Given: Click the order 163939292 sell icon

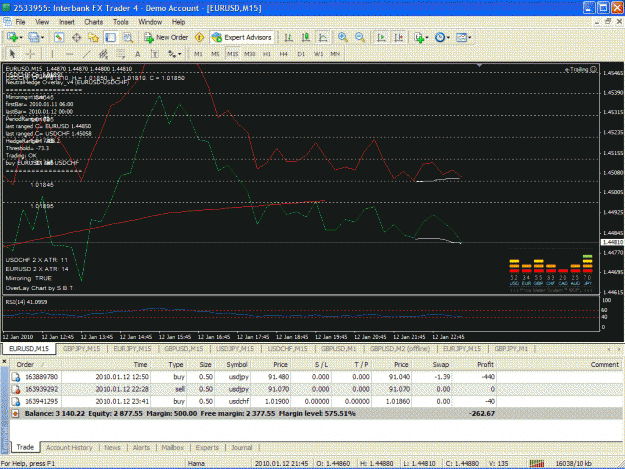Looking at the screenshot, I should (16, 389).
